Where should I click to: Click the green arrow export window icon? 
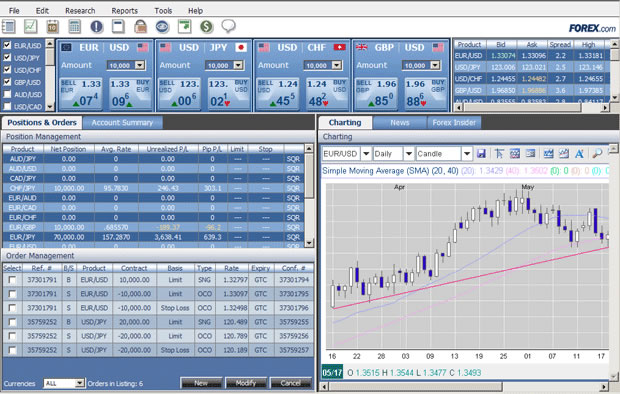[184, 27]
